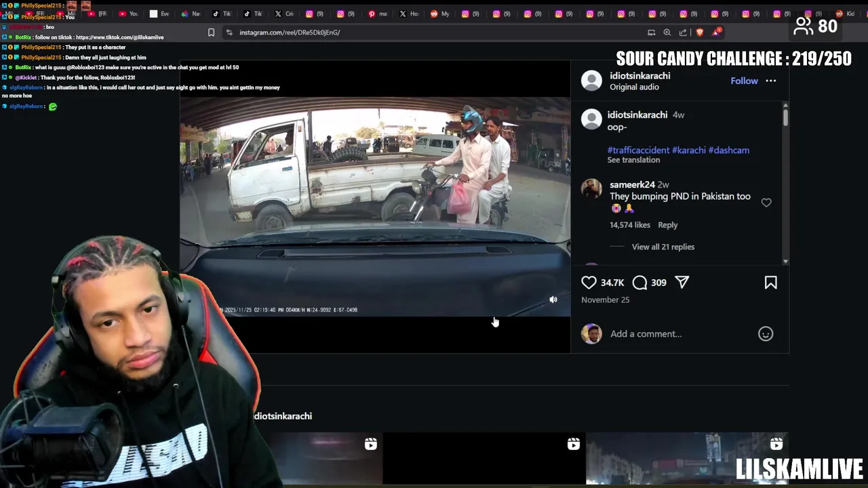Switch to the Reddit 'Kid' browser tab
868x488 pixels.
tap(846, 14)
